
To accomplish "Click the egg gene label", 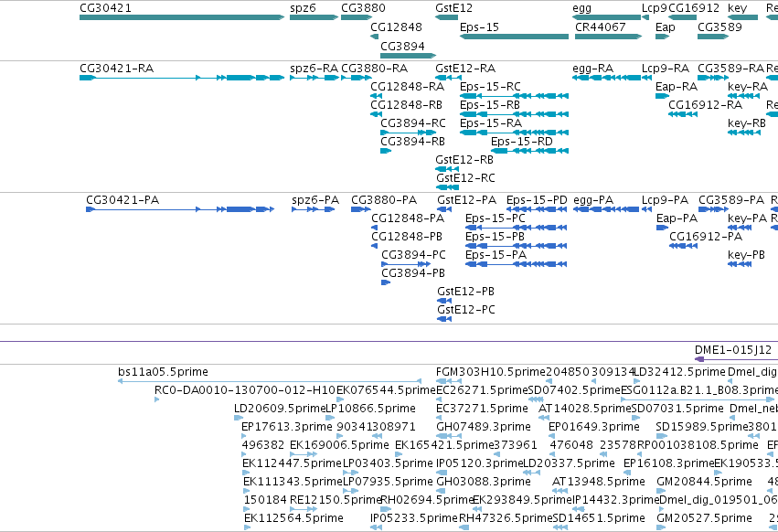I will [x=582, y=8].
